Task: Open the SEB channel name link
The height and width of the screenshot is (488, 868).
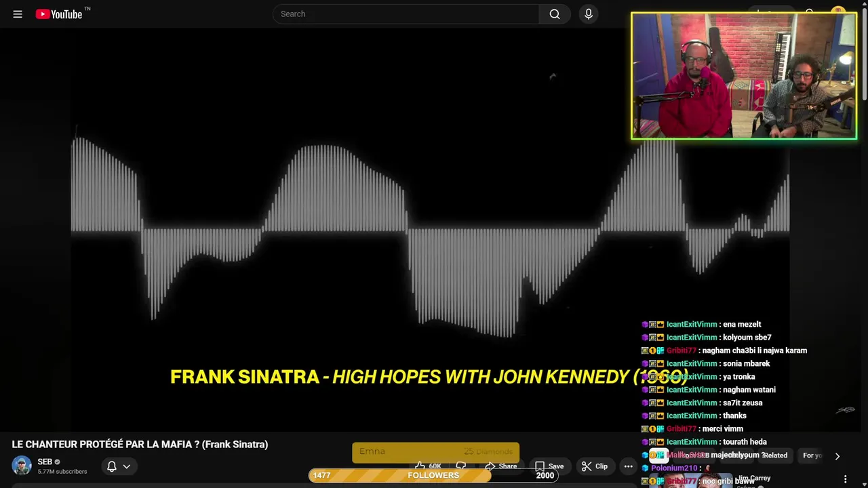Action: coord(45,462)
